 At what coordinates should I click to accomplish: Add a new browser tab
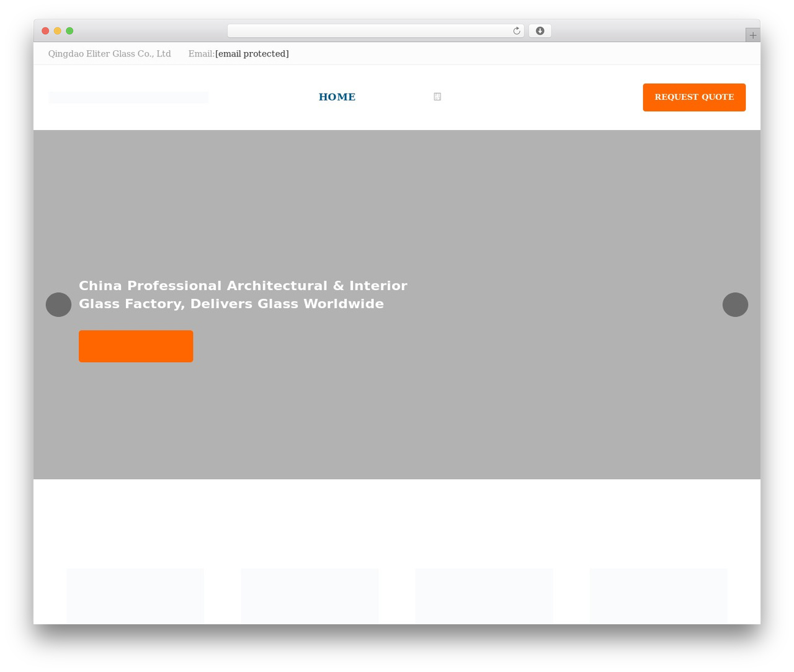(752, 35)
